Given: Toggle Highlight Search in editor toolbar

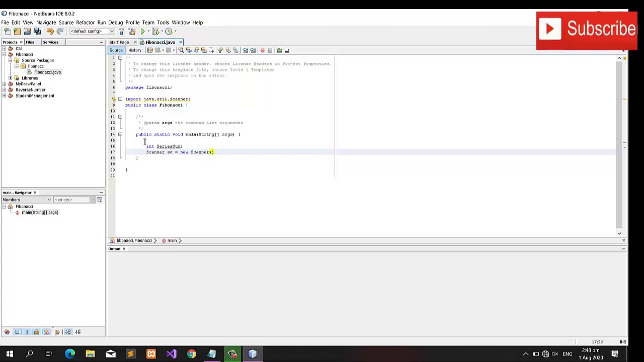Looking at the screenshot, I should click(204, 50).
